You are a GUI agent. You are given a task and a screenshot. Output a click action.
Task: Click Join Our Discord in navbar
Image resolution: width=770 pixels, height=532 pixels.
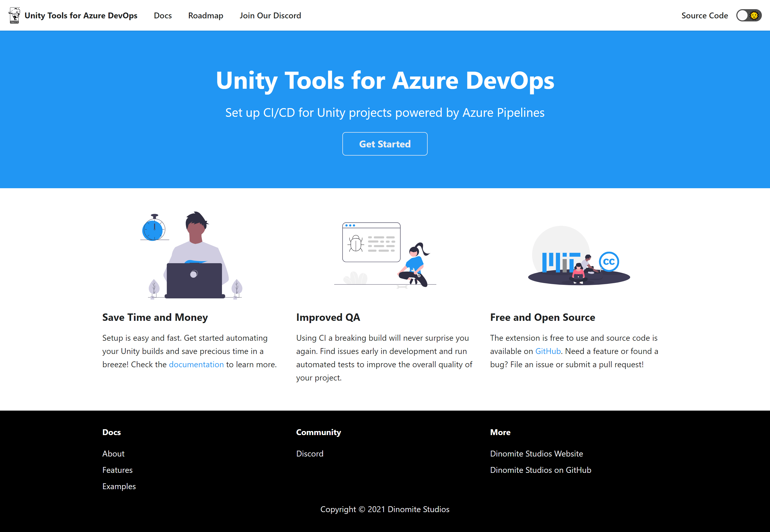[x=270, y=15]
